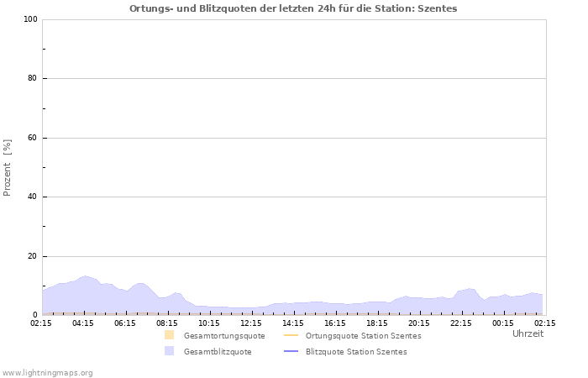Viewport: 588px width, 378px height.
Task: Click the Prozent [%] y-axis label
Action: pos(8,167)
